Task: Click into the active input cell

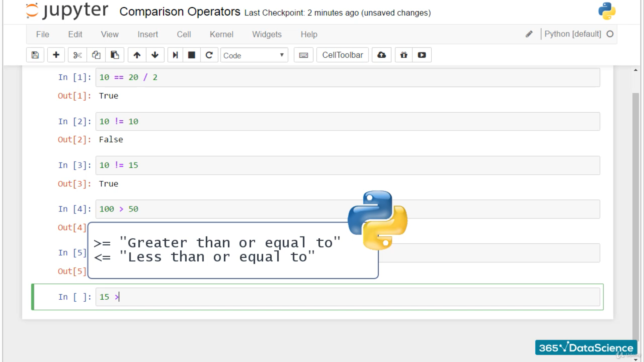Action: [x=347, y=297]
